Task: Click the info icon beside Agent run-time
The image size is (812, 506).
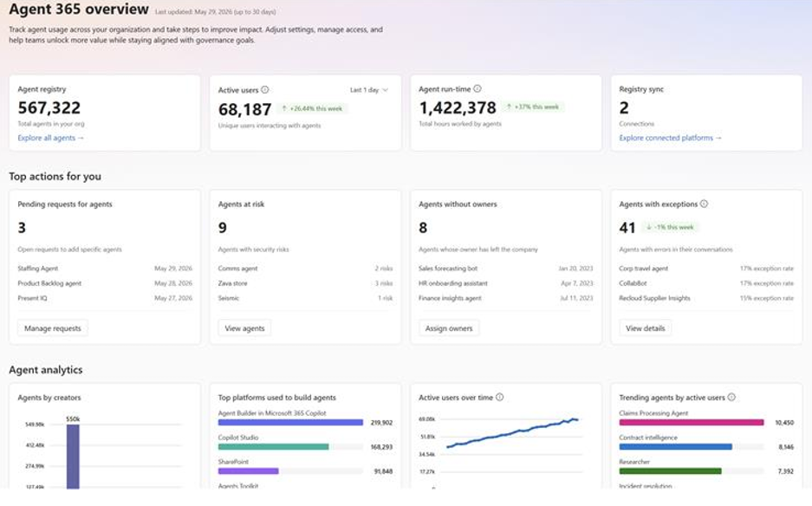Action: [477, 88]
